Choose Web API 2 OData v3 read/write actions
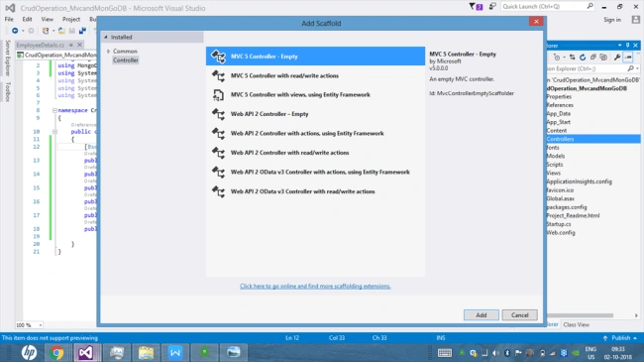Viewport: 644px width, 362px height. (x=315, y=191)
